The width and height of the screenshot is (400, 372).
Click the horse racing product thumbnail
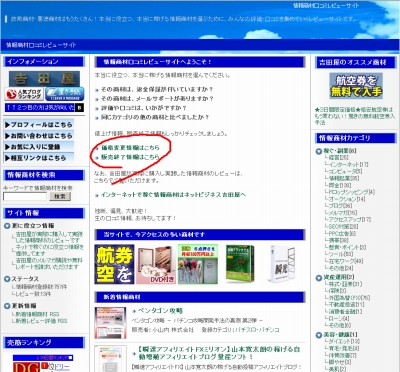pos(198,264)
